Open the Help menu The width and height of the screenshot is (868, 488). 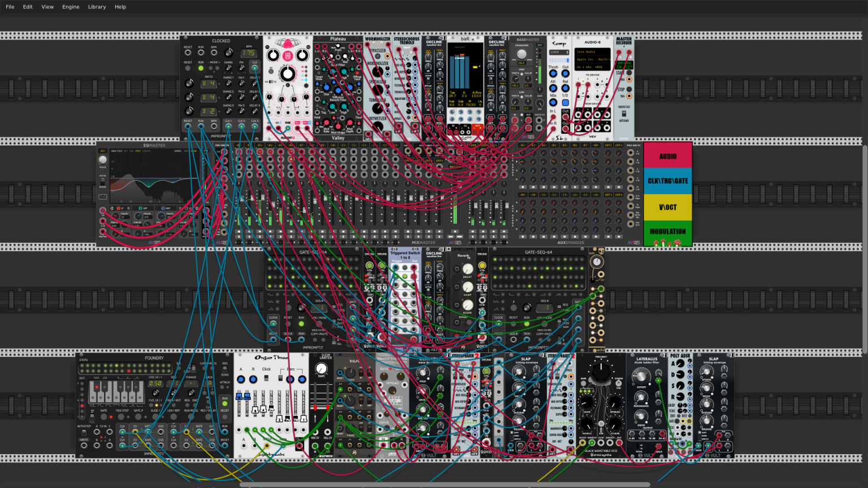pyautogui.click(x=120, y=7)
